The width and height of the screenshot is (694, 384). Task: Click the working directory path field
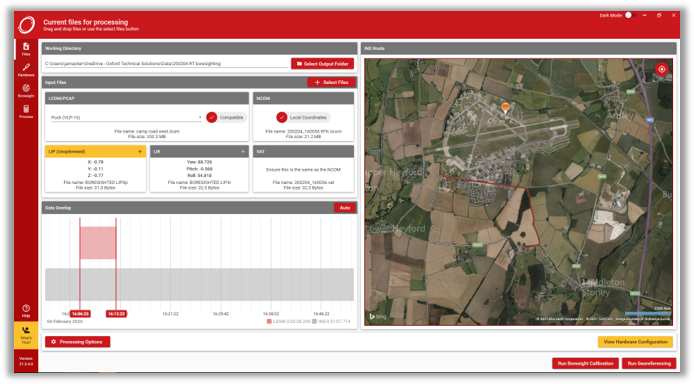click(x=166, y=64)
